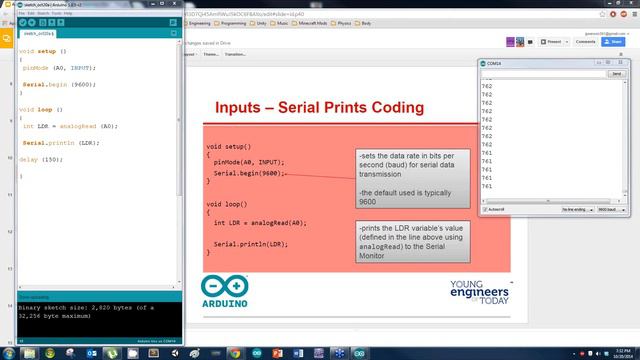
Task: Open the 9600 baud rate dropdown
Action: (611, 209)
